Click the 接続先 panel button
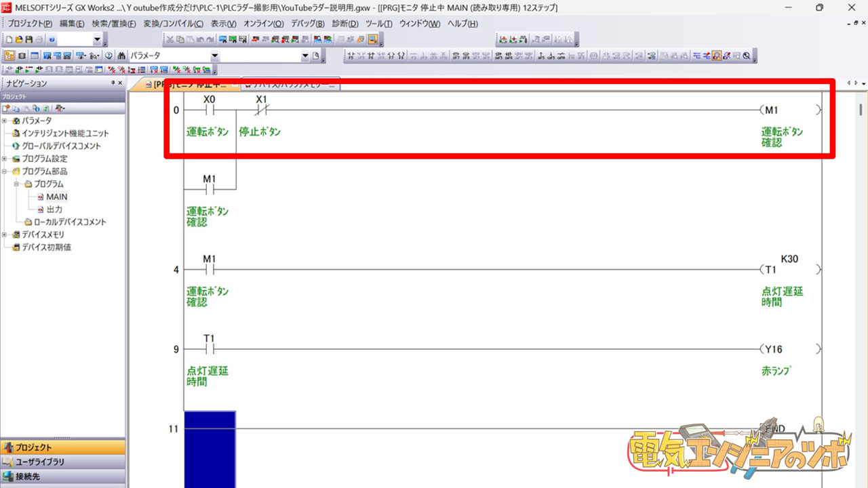The image size is (868, 488). click(x=62, y=476)
